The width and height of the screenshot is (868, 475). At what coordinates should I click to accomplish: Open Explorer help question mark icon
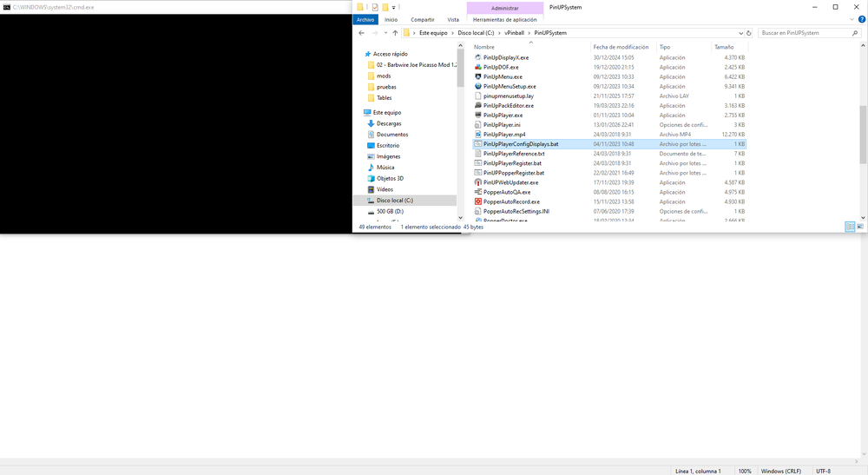(x=861, y=19)
